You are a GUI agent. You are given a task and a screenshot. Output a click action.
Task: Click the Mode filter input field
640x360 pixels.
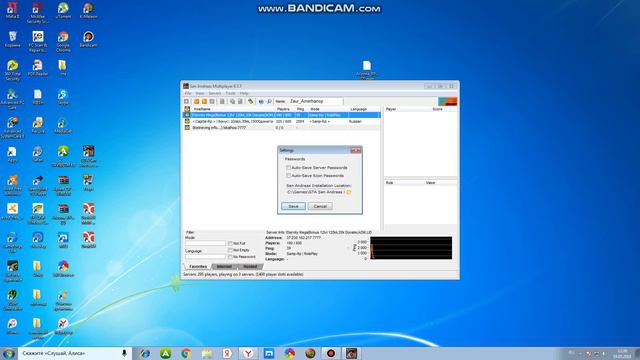pyautogui.click(x=205, y=243)
